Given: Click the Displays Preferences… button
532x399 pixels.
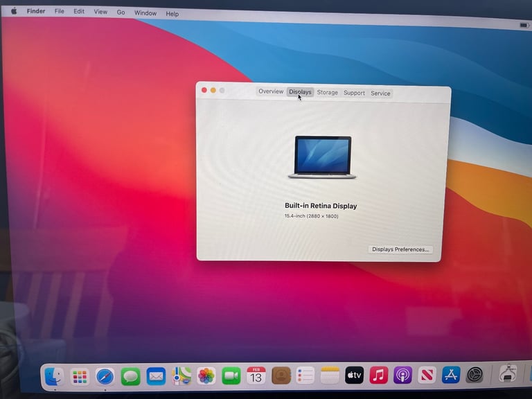Looking at the screenshot, I should (x=400, y=249).
